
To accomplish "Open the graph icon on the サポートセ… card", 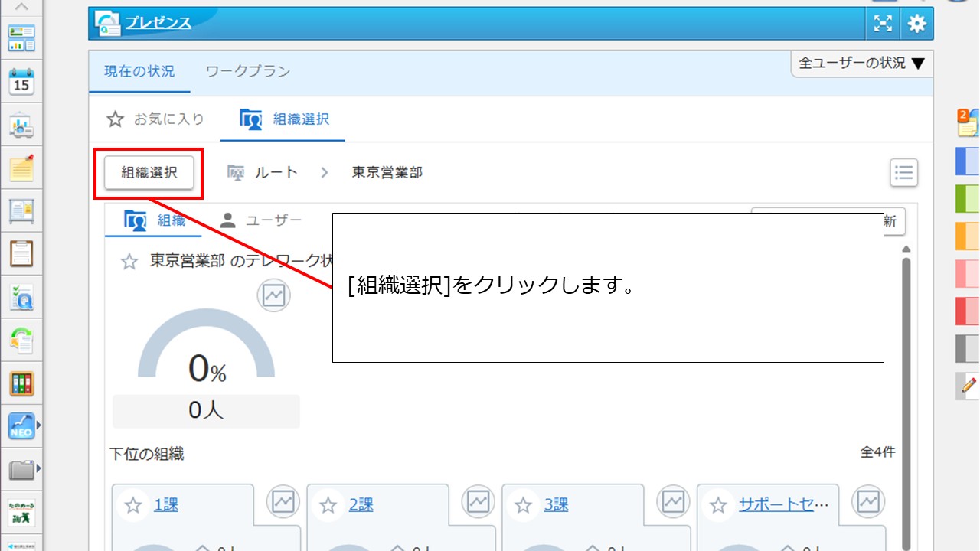I will pyautogui.click(x=868, y=502).
